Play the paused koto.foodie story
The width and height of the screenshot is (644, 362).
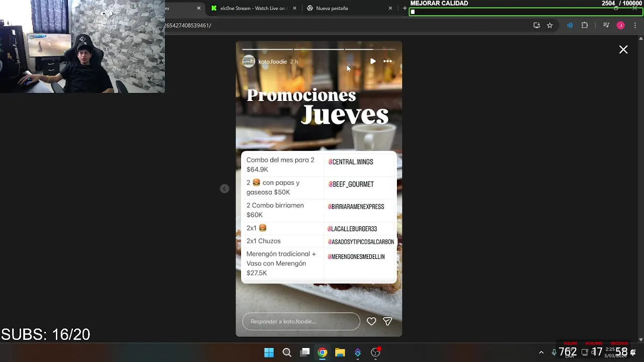click(373, 61)
